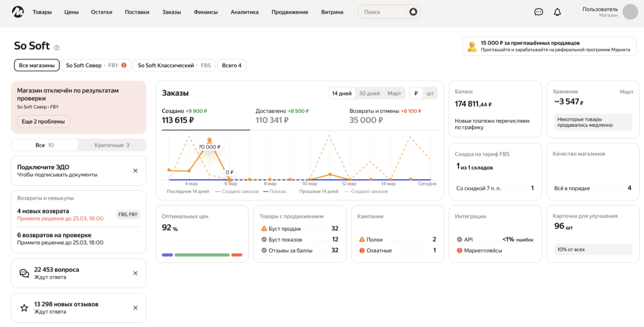Click the user profile avatar
Image resolution: width=644 pixels, height=327 pixels.
[x=630, y=12]
